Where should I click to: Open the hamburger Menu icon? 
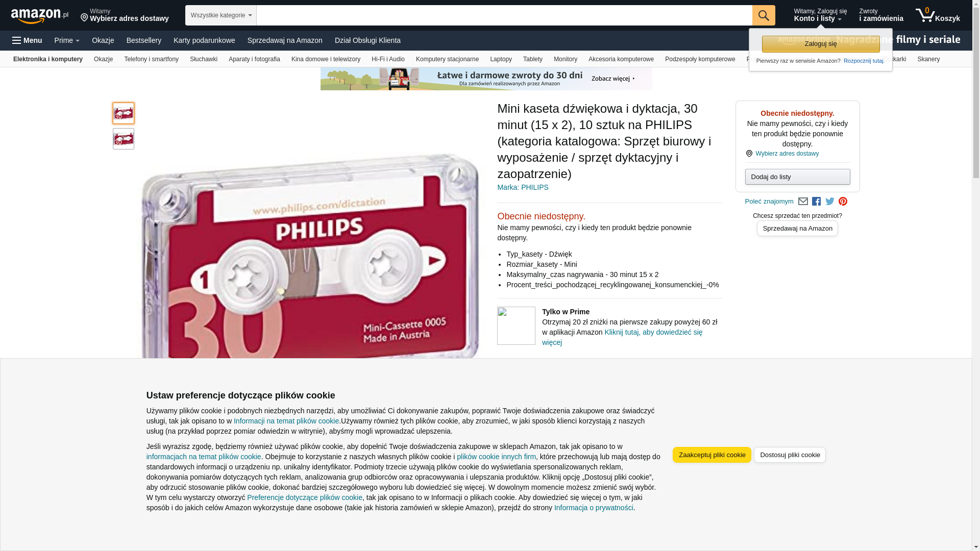pyautogui.click(x=27, y=40)
